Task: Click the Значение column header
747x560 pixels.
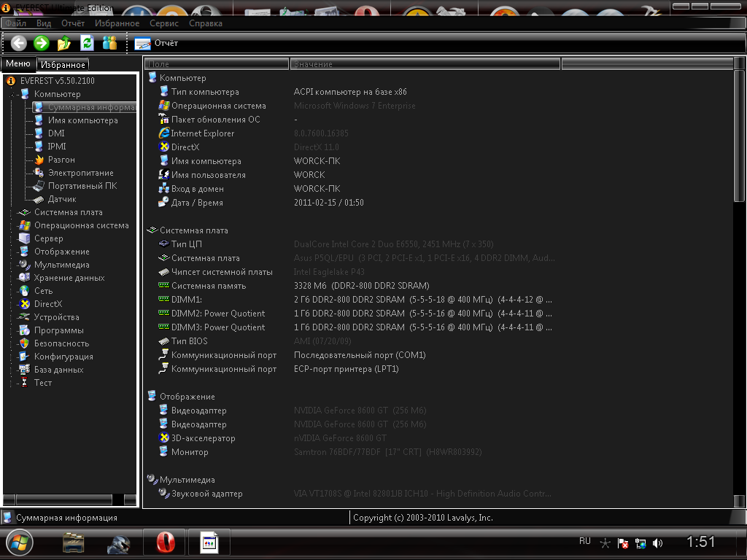Action: pos(425,64)
